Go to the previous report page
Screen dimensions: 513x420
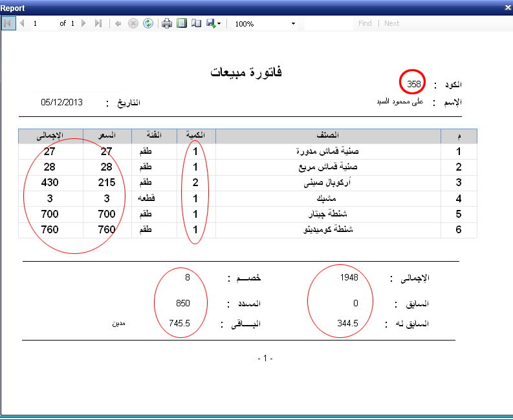pyautogui.click(x=22, y=23)
